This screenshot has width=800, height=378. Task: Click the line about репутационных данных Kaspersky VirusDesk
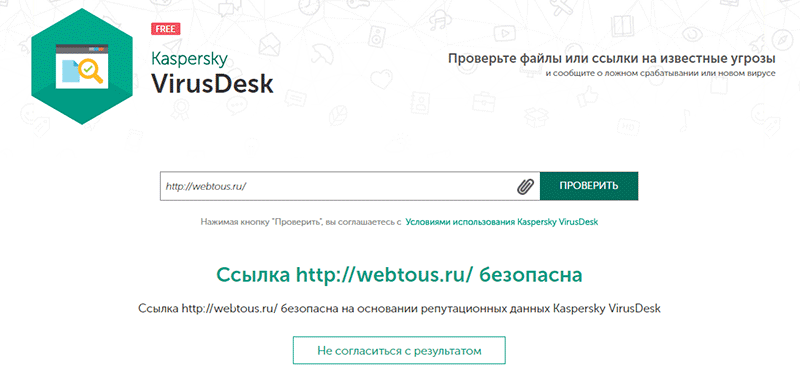pyautogui.click(x=399, y=309)
